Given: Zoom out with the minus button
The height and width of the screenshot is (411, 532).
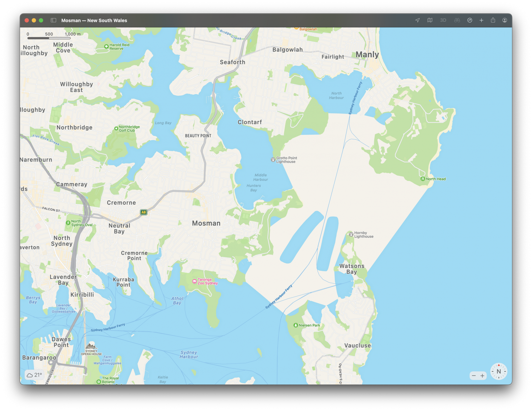Looking at the screenshot, I should [474, 376].
